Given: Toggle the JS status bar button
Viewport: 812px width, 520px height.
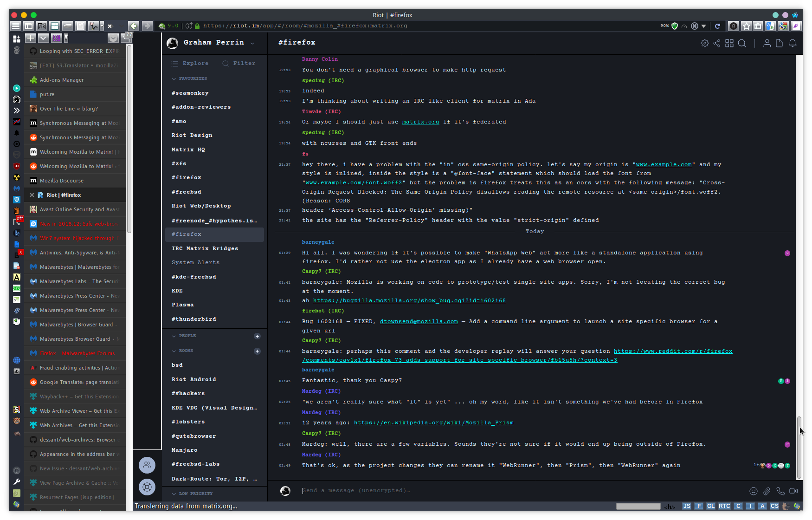Looking at the screenshot, I should pos(687,506).
